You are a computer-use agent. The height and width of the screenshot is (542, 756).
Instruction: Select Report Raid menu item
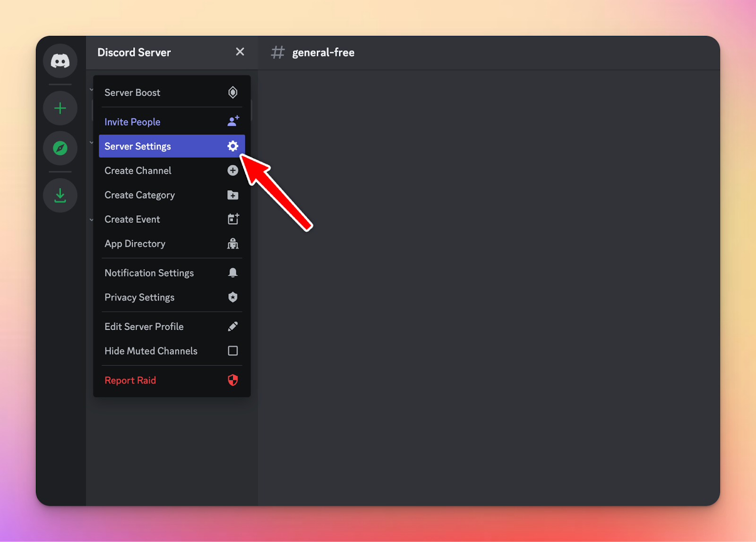tap(172, 380)
